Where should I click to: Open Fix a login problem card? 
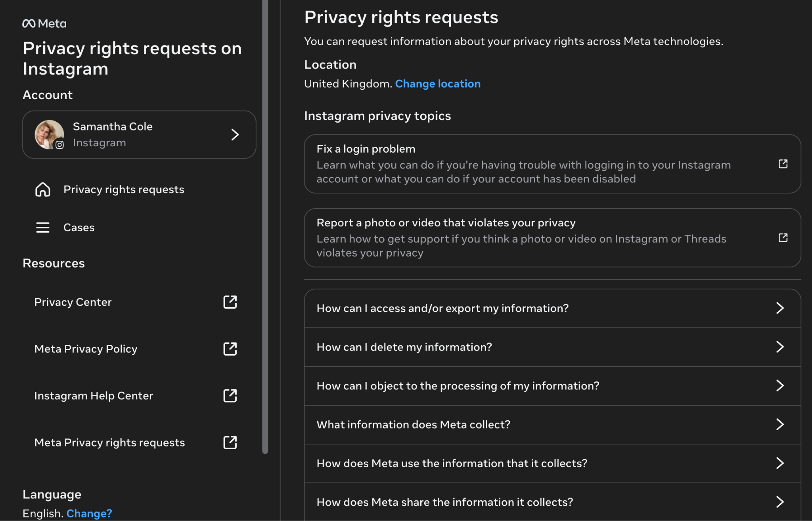[552, 164]
